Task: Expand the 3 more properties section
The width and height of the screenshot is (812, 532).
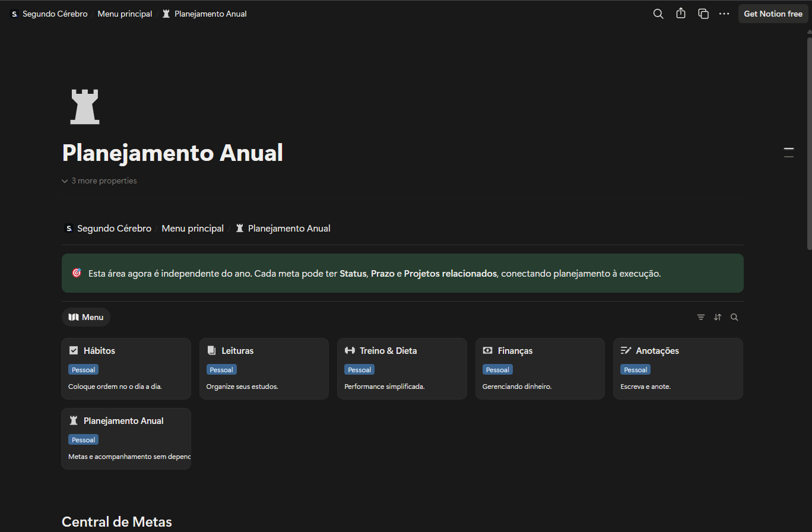Action: click(x=99, y=180)
